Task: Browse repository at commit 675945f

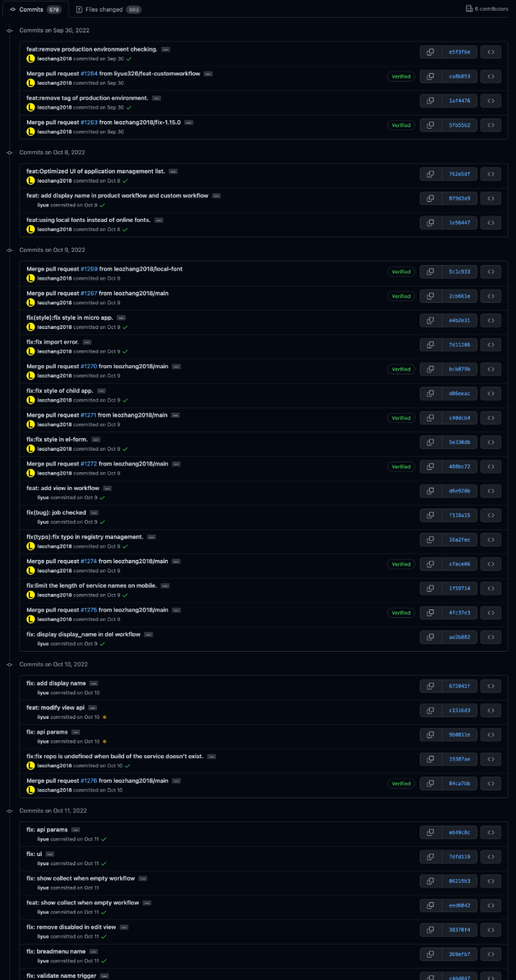Action: point(491,686)
